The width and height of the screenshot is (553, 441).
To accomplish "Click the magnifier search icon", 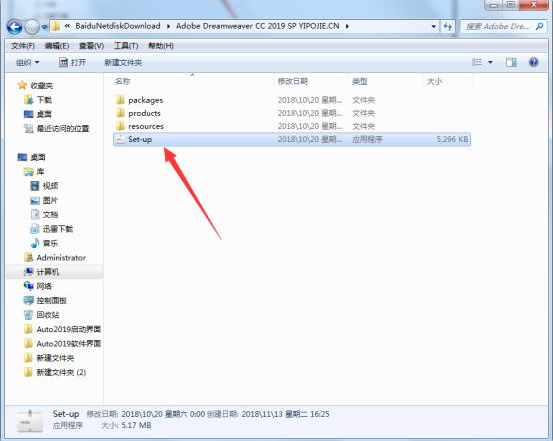I will point(539,26).
